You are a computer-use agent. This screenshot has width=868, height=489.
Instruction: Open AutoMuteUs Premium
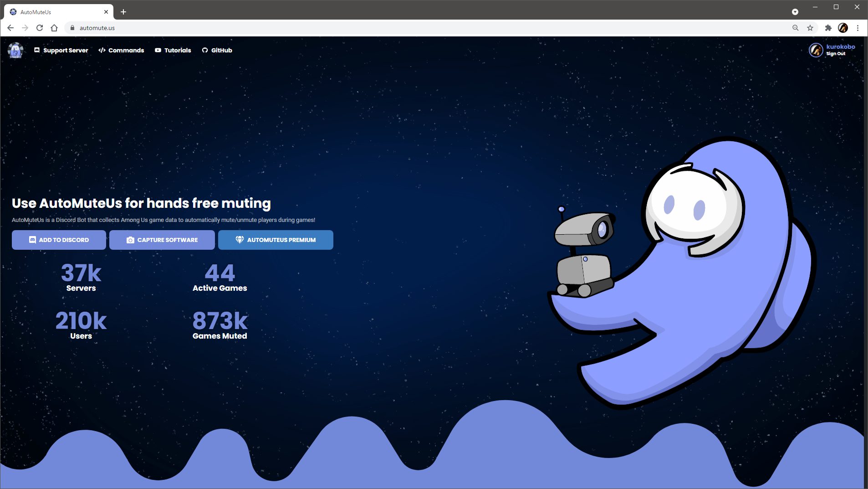(276, 240)
